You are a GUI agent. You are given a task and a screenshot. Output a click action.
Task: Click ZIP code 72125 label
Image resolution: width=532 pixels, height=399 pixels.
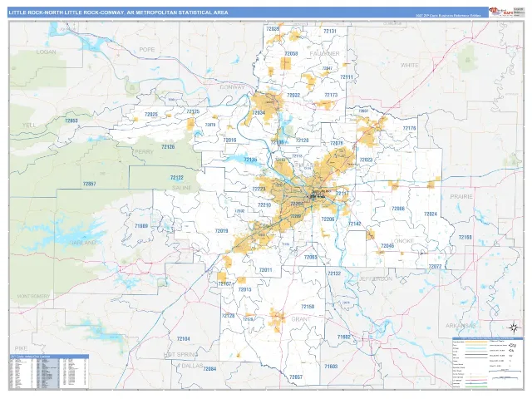point(193,111)
